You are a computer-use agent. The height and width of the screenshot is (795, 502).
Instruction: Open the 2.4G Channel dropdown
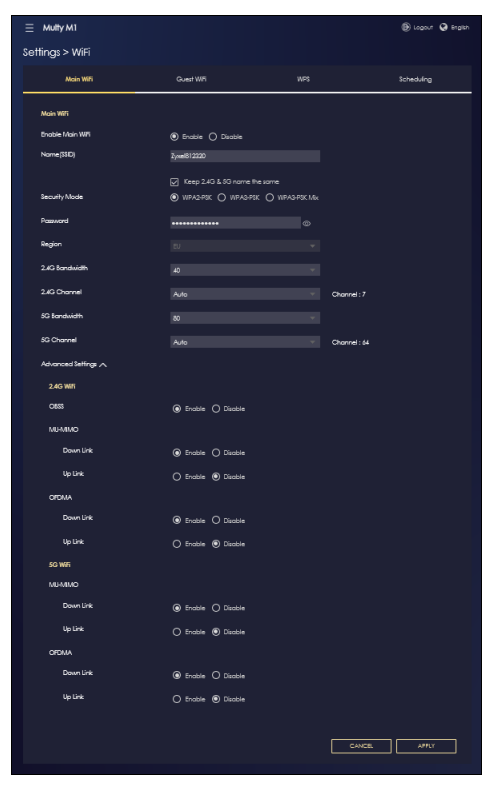click(x=245, y=294)
